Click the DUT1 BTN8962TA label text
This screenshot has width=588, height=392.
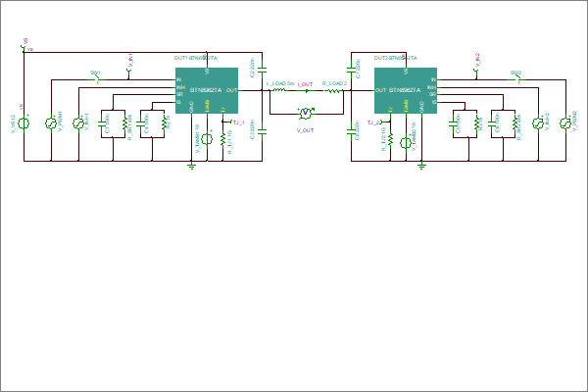(196, 58)
